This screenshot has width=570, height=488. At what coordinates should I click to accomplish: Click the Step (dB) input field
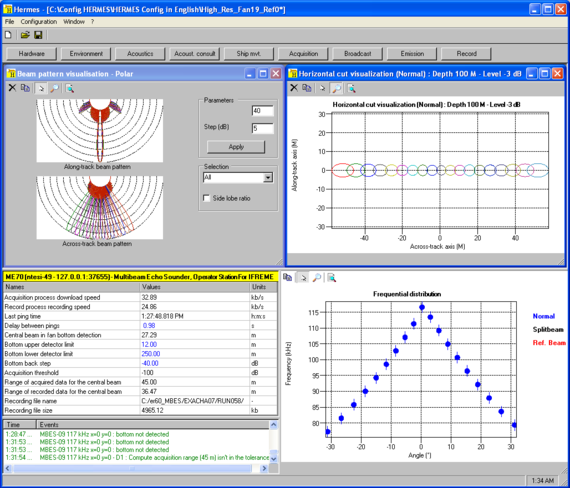click(x=262, y=128)
